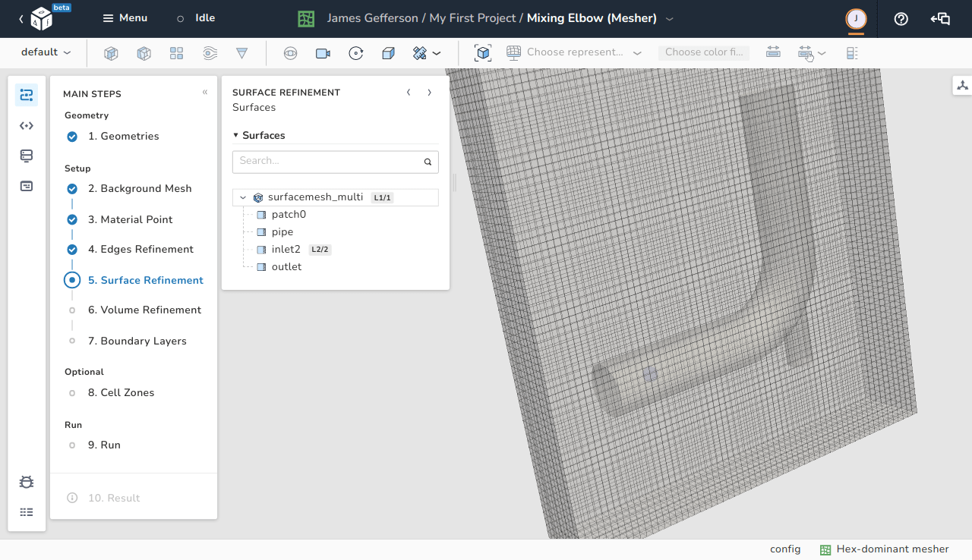This screenshot has height=560, width=972.
Task: Go to step 7. Boundary Layers
Action: click(x=137, y=341)
